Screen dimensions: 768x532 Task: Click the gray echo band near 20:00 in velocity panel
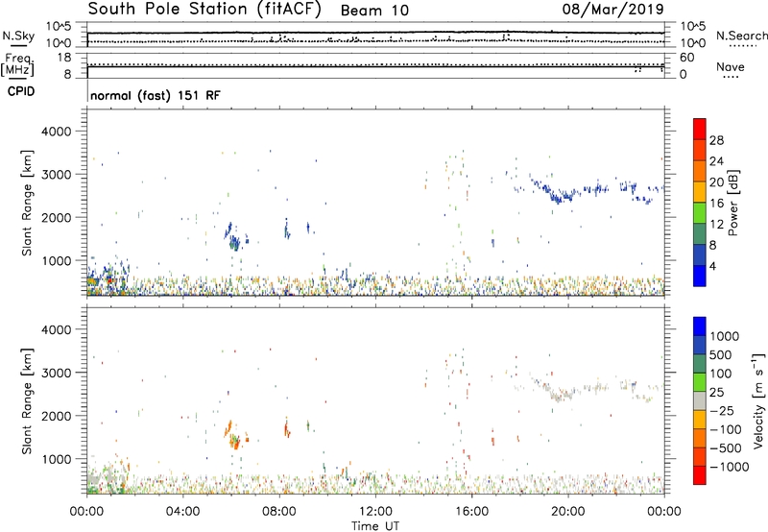tap(561, 394)
